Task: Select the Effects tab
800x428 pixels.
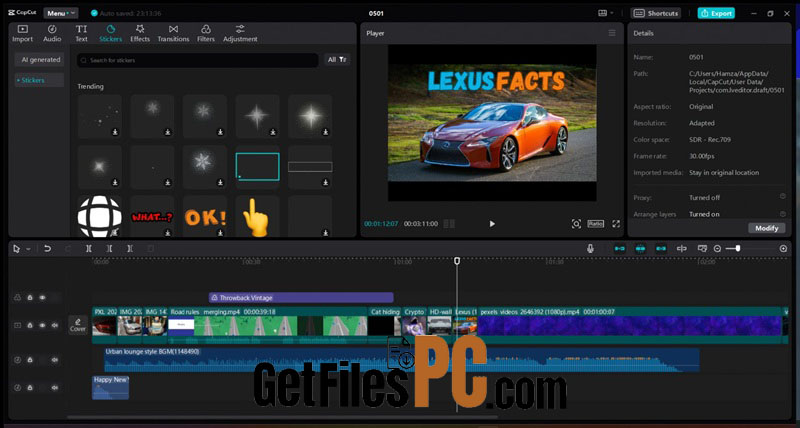Action: [x=140, y=33]
